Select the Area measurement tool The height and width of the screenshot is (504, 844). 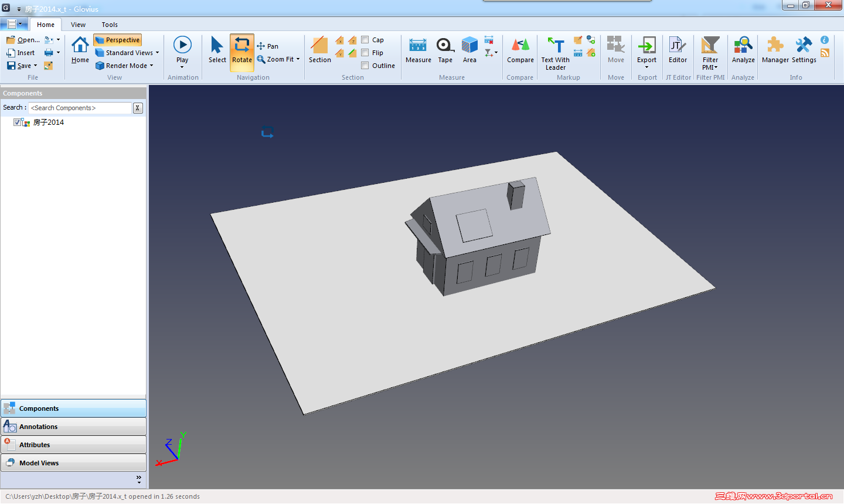click(x=469, y=49)
